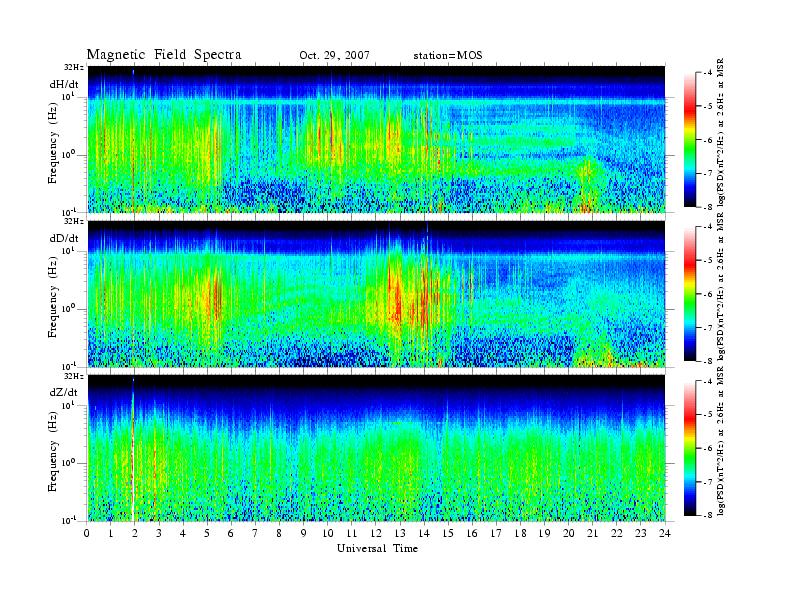Click the color scale bar beside dZ/dt

click(689, 448)
